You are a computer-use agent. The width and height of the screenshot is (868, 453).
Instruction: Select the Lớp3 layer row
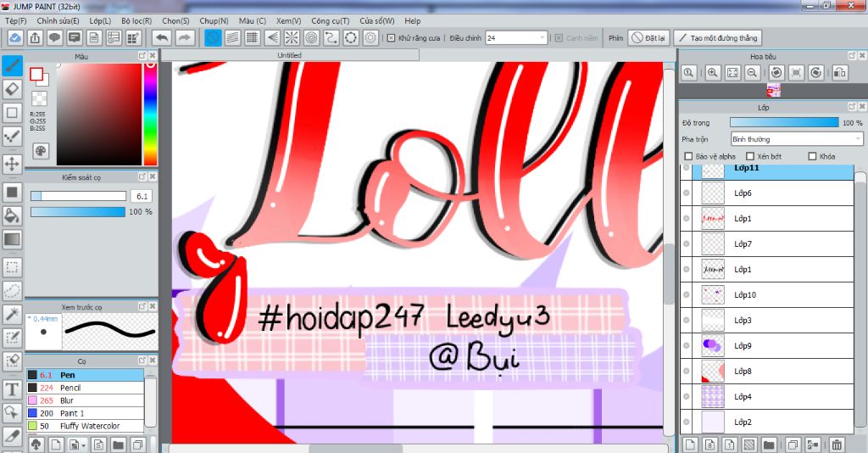point(766,320)
